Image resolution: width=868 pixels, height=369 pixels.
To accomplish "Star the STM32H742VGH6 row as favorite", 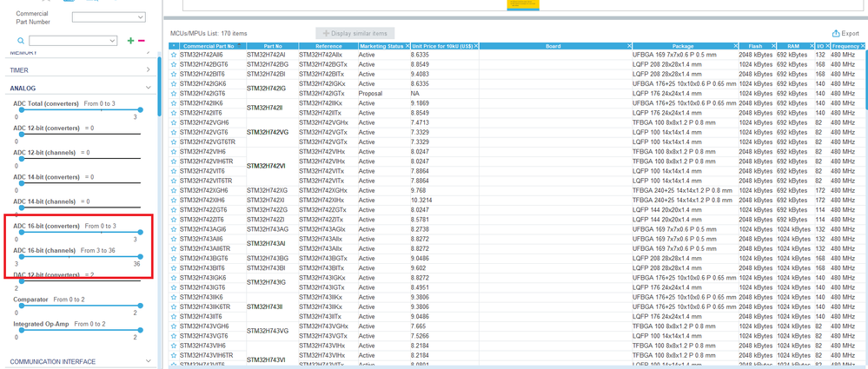I will click(x=174, y=122).
